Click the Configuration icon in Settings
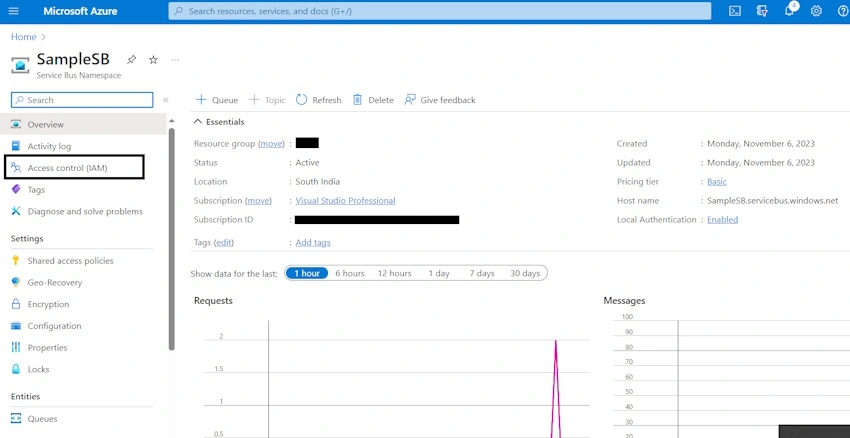The width and height of the screenshot is (850, 438). [x=16, y=326]
